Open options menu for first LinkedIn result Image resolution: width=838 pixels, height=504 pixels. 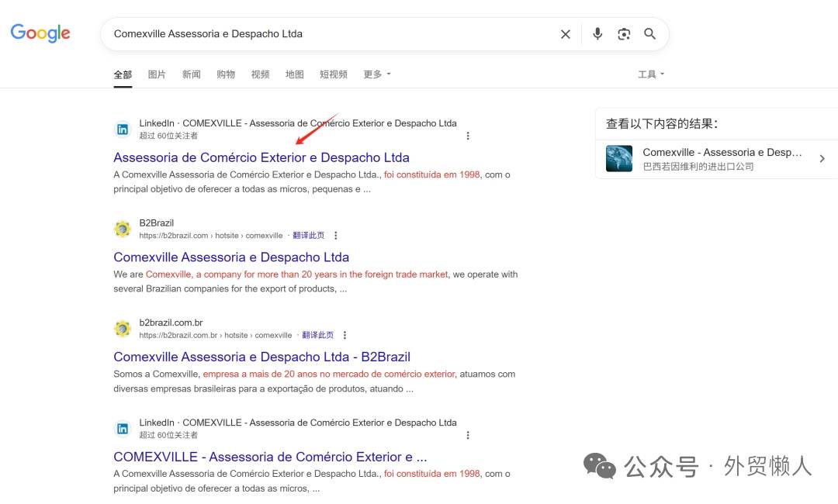(x=468, y=136)
